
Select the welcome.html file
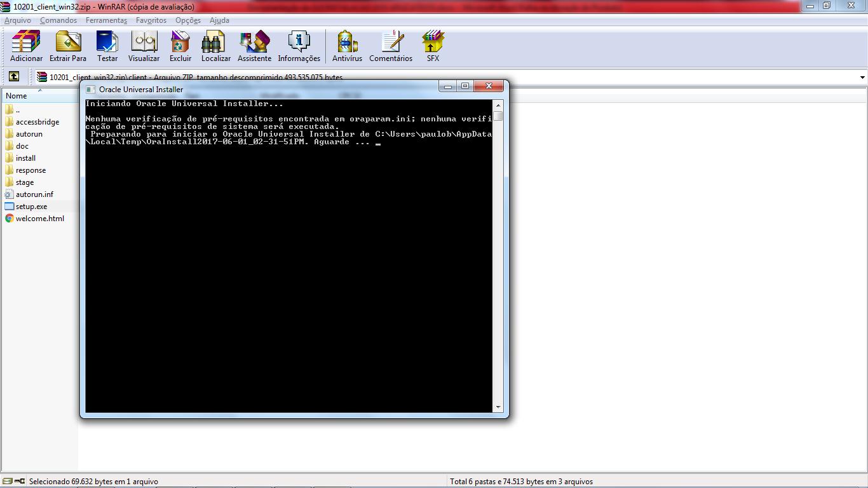(39, 219)
